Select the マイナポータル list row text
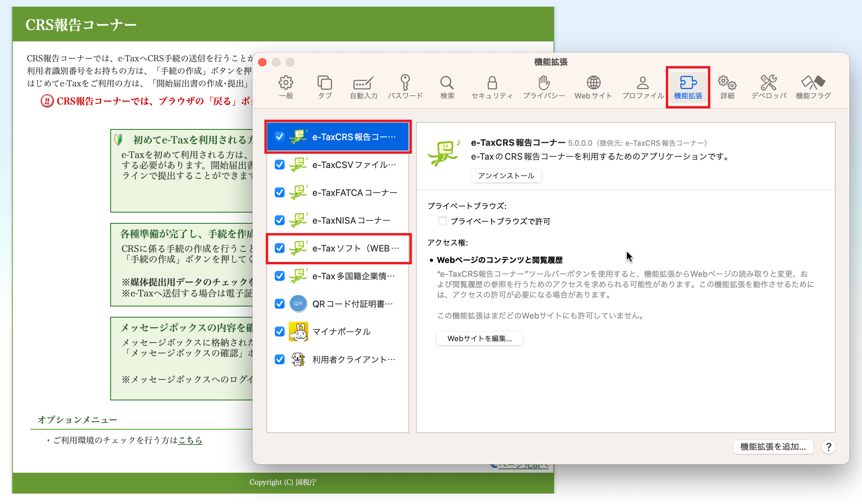This screenshot has width=862, height=504. 342,332
